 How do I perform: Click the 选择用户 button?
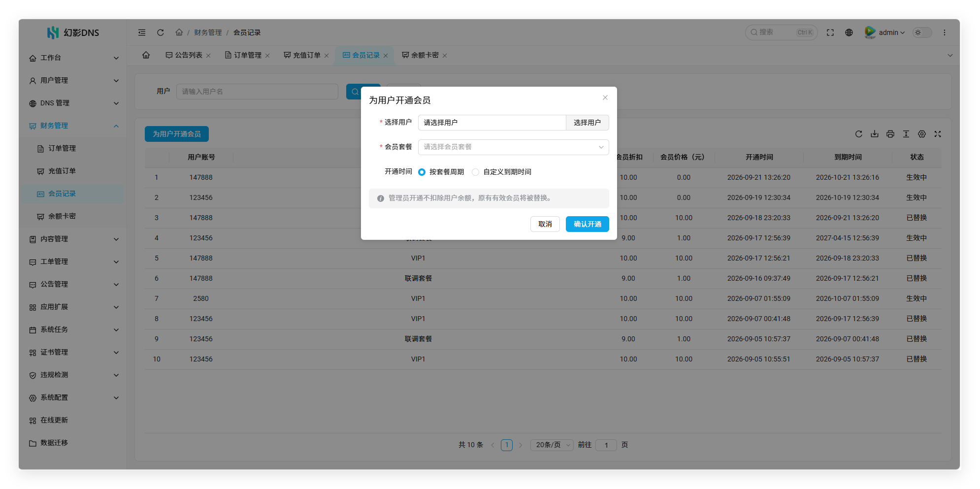(588, 123)
